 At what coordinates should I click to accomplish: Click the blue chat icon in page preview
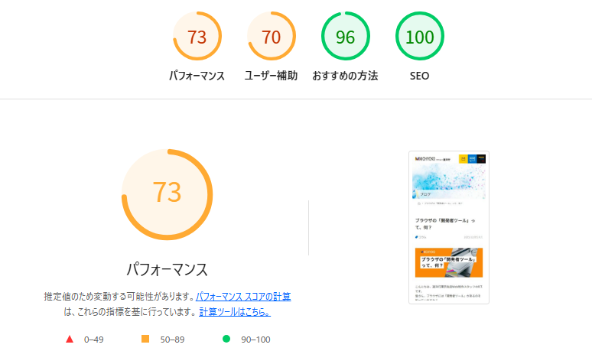472,159
